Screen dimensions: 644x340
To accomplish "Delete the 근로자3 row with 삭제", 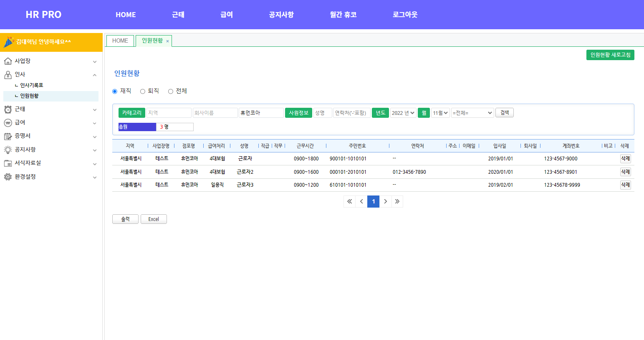I will [x=625, y=185].
